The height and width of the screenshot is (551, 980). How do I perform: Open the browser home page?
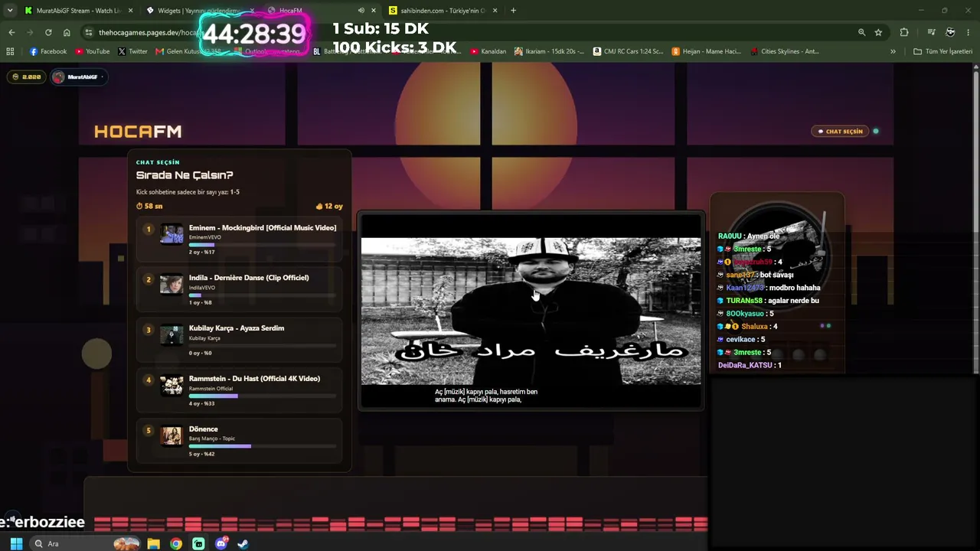click(67, 32)
